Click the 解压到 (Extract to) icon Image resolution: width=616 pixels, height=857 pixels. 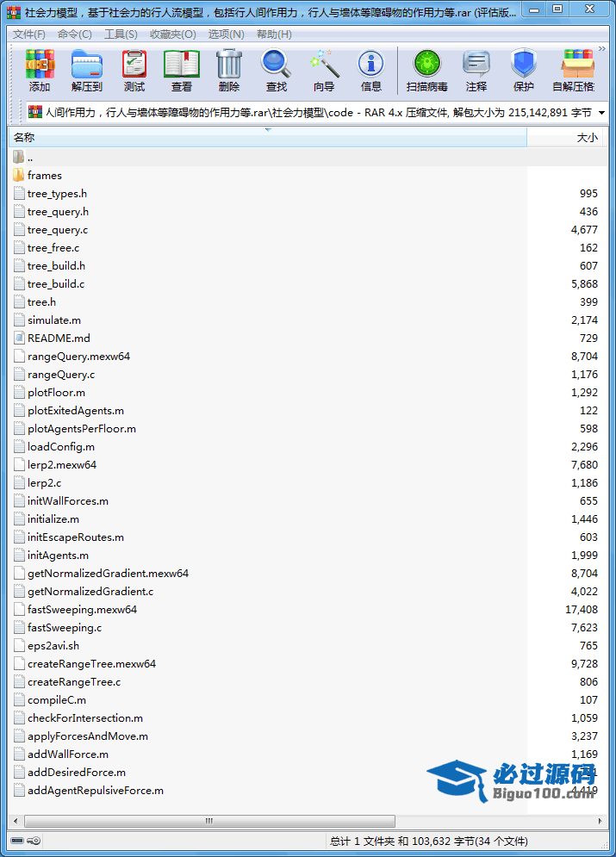coord(86,70)
